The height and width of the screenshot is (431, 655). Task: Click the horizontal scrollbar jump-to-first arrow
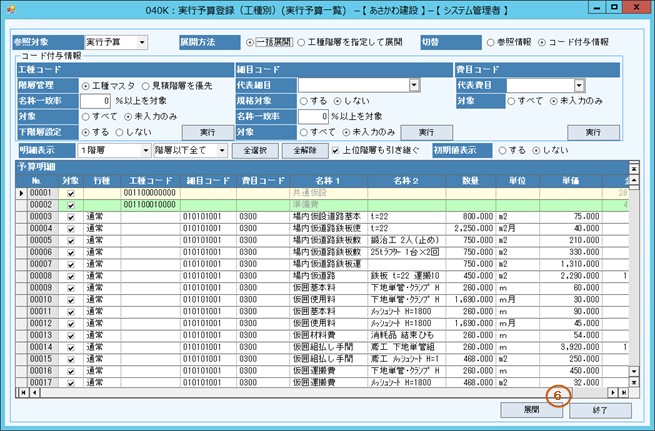(x=22, y=392)
